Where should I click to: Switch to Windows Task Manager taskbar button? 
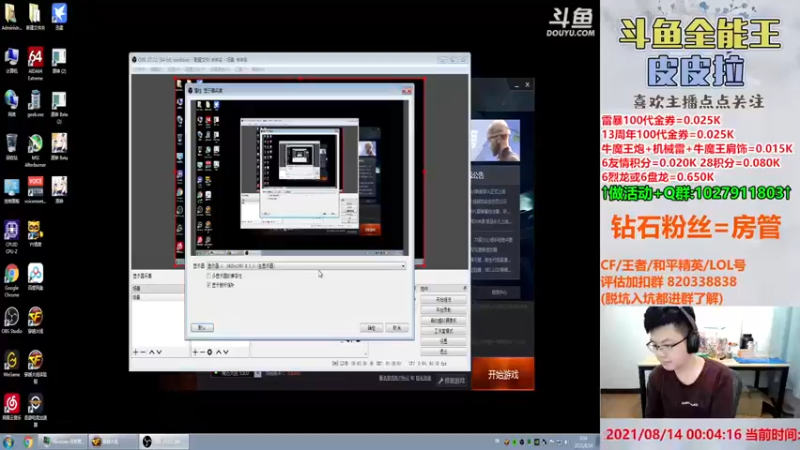63,442
